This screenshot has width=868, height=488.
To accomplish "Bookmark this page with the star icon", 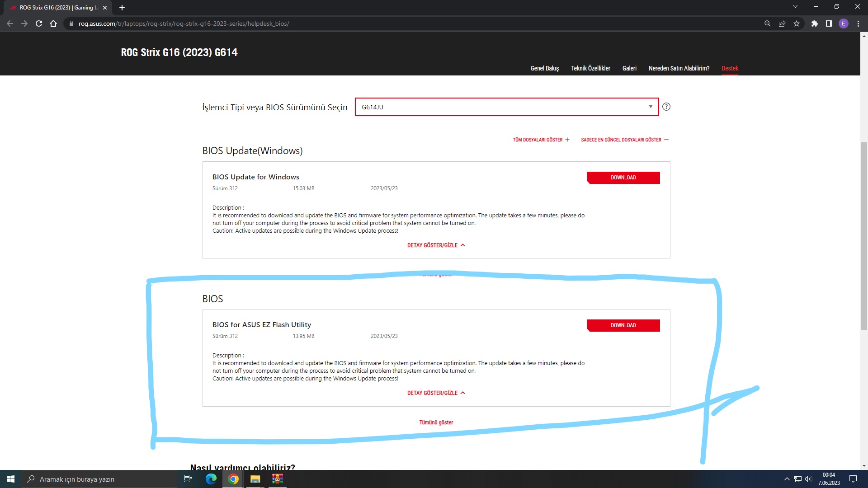I will 797,23.
